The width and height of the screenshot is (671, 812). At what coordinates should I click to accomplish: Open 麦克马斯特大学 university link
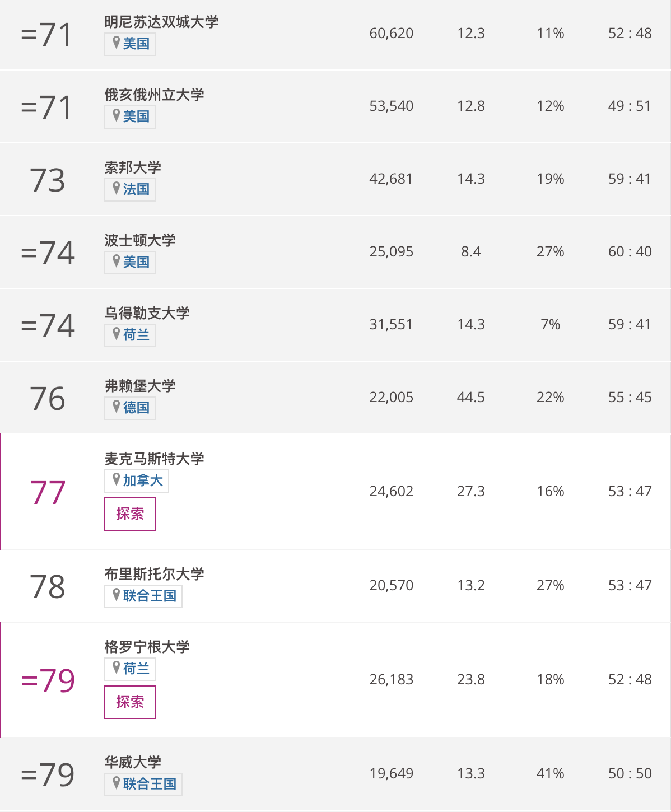154,459
